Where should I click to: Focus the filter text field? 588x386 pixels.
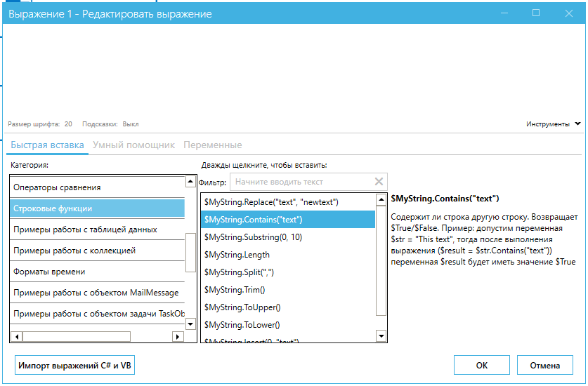[x=302, y=182]
